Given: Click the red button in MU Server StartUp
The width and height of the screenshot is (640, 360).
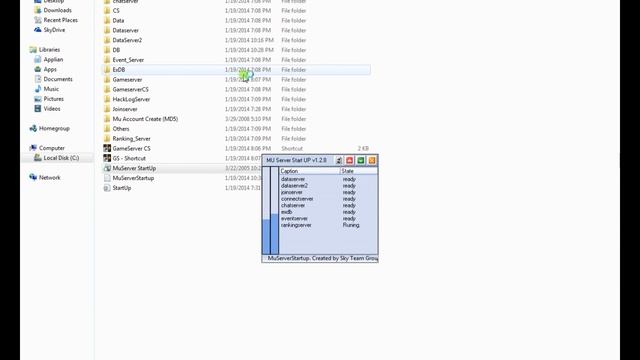Looking at the screenshot, I should point(349,160).
